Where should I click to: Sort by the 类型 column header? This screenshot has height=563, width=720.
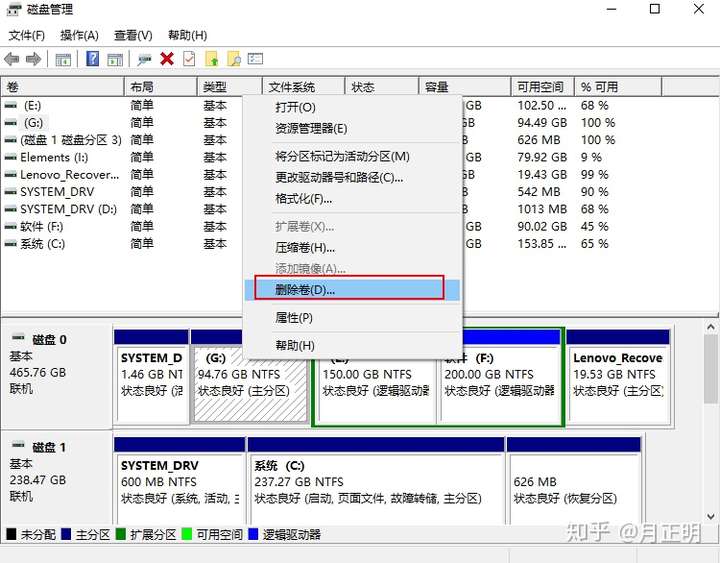[230, 87]
